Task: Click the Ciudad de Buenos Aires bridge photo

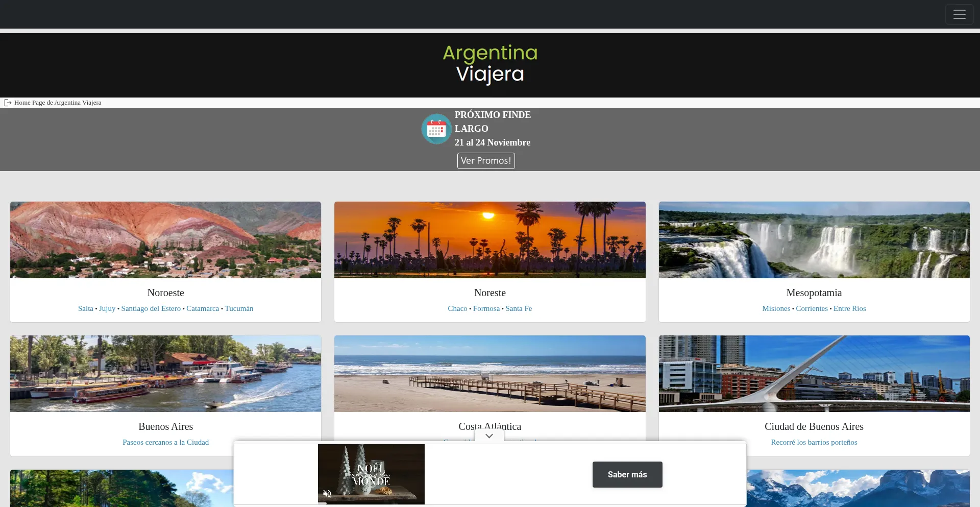Action: pyautogui.click(x=814, y=374)
